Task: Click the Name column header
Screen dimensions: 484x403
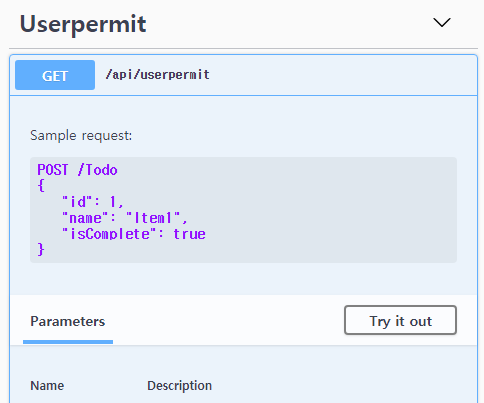Action: (47, 386)
